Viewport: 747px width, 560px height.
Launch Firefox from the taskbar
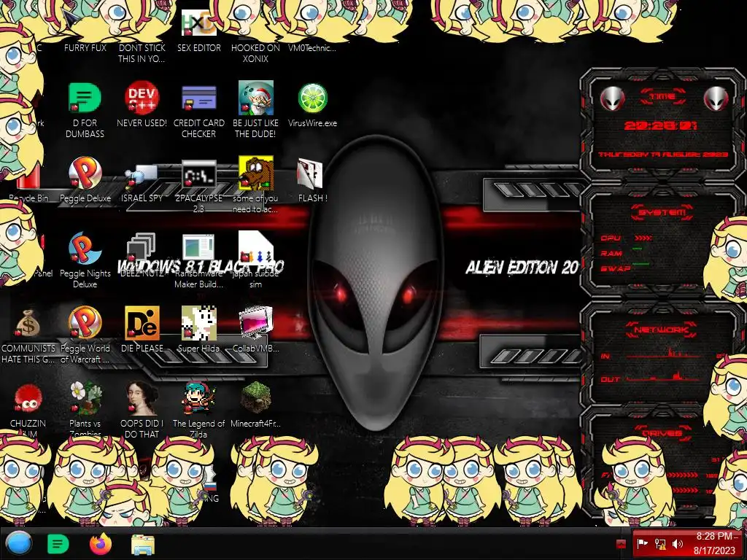tap(100, 544)
